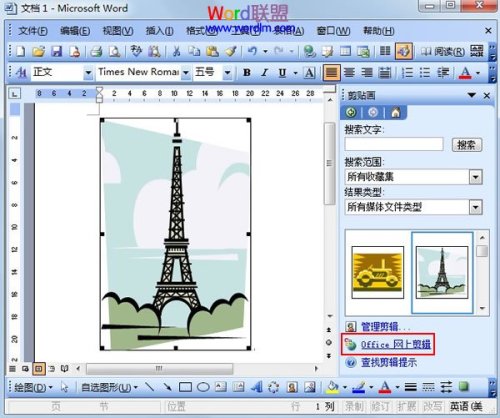Toggle underline formatting

coord(282,72)
